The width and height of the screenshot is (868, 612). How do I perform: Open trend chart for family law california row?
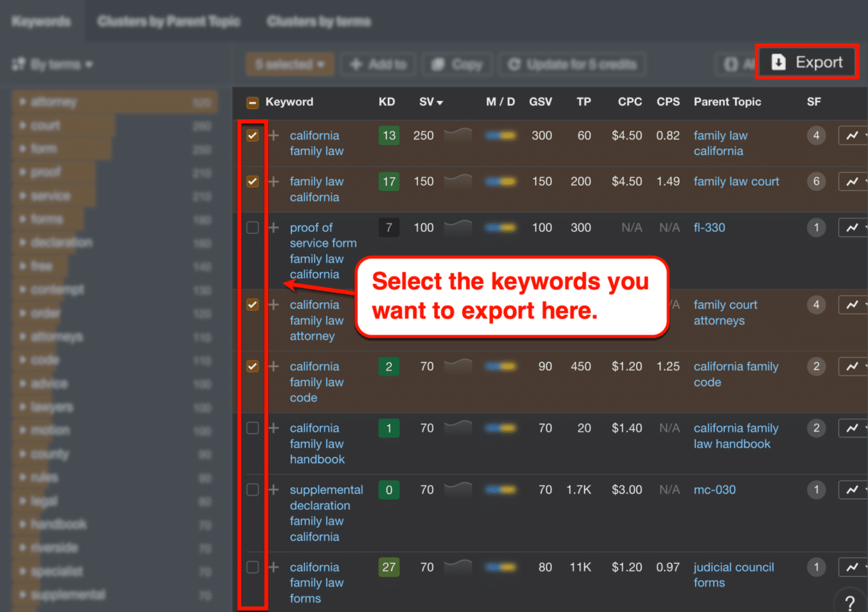[853, 182]
